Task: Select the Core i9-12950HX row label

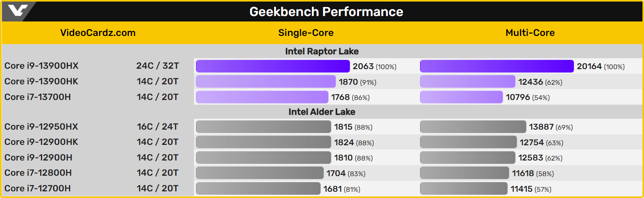Action: (41, 127)
